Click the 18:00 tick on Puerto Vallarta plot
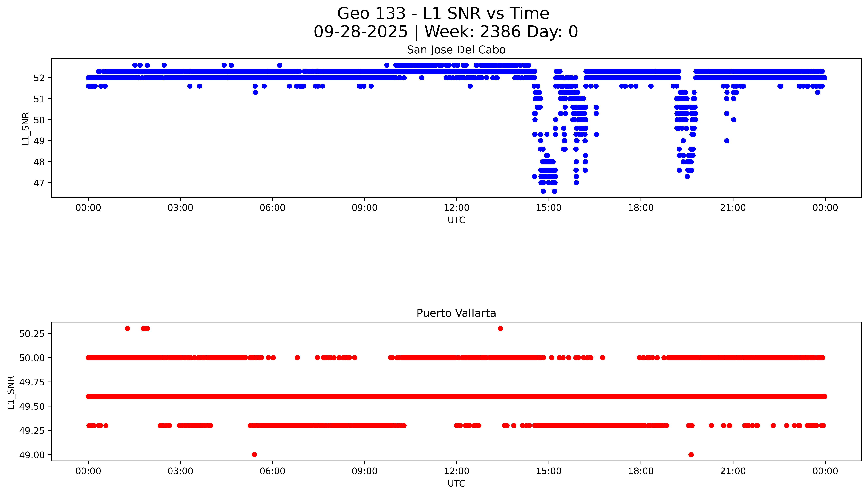 (641, 471)
